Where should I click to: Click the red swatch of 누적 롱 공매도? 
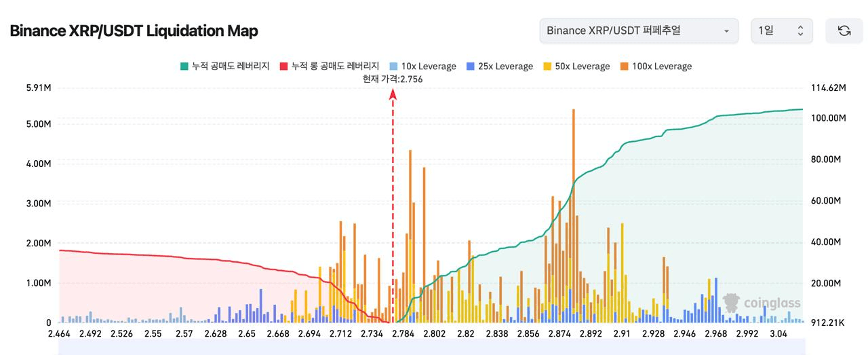pyautogui.click(x=283, y=67)
